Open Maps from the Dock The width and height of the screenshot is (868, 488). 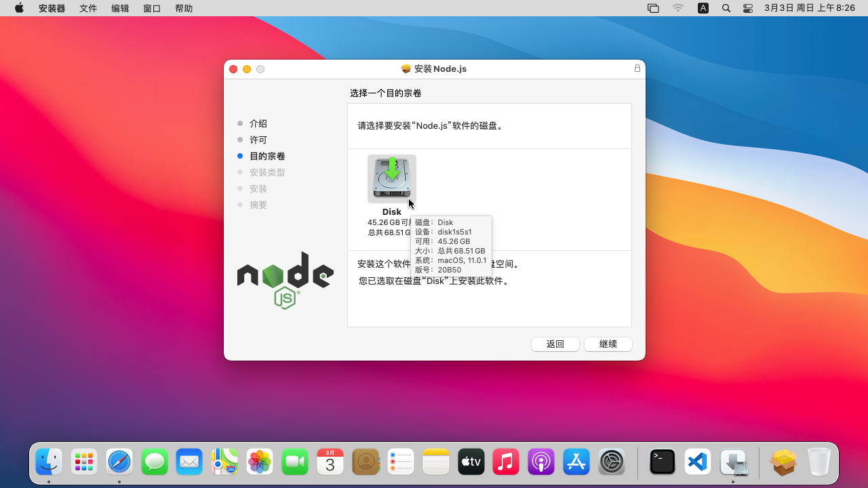point(224,462)
